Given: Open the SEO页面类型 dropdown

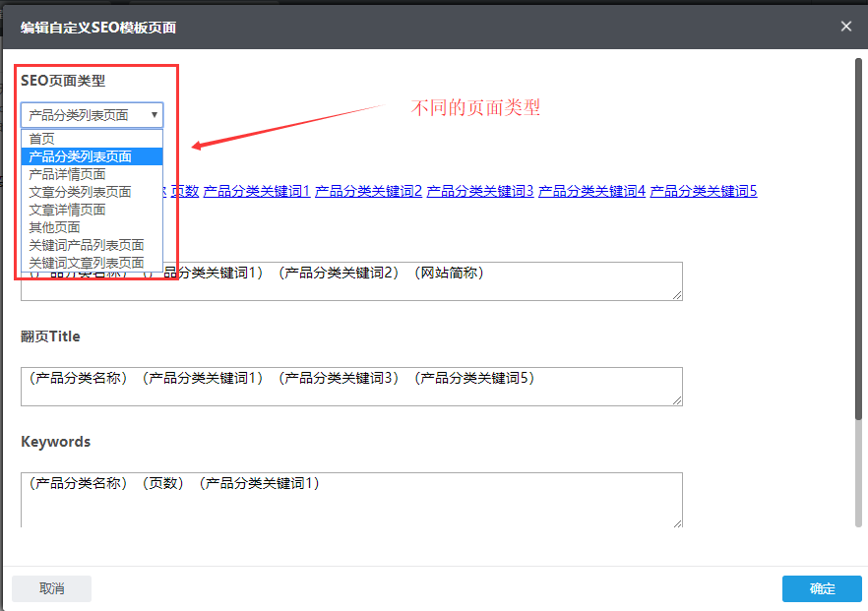Looking at the screenshot, I should 92,115.
